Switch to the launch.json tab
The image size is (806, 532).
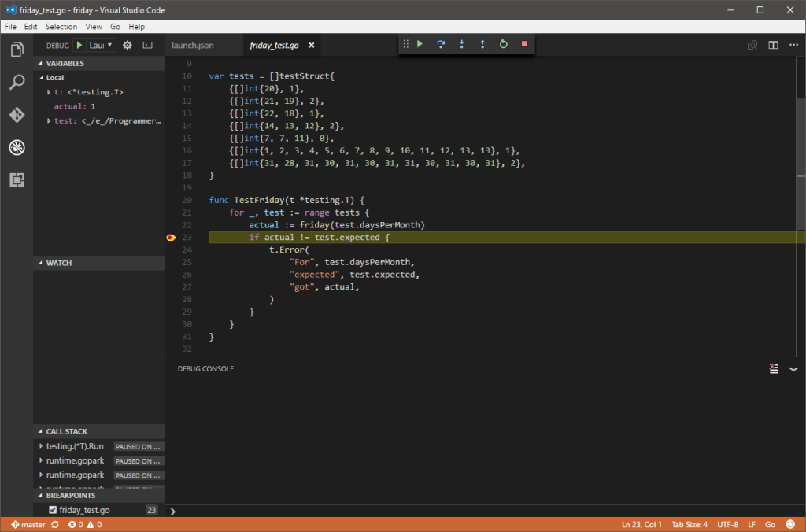tap(193, 46)
